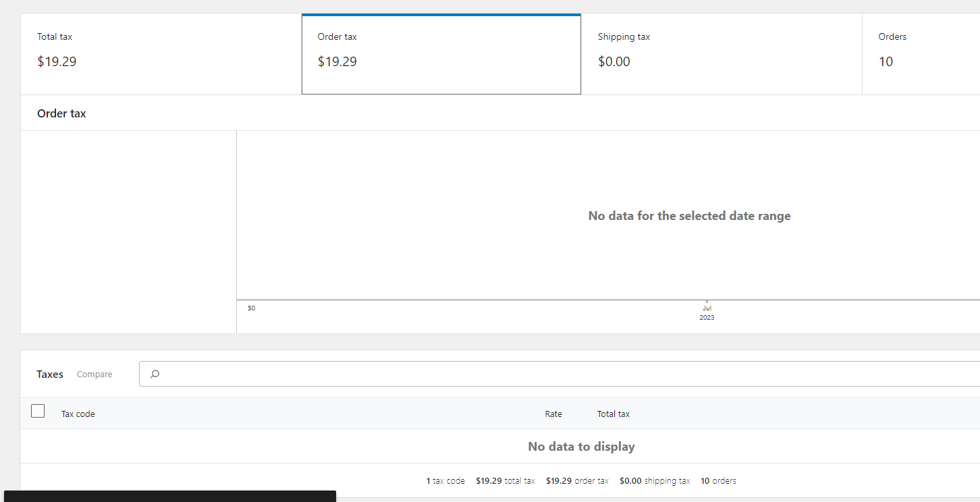Image resolution: width=980 pixels, height=502 pixels.
Task: Switch to the Total tax summary tab
Action: 160,53
